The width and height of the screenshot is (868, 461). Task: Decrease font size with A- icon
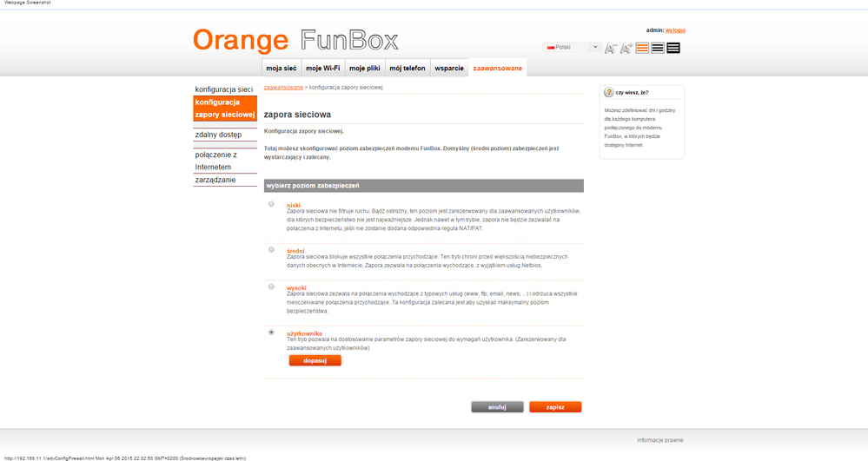610,48
